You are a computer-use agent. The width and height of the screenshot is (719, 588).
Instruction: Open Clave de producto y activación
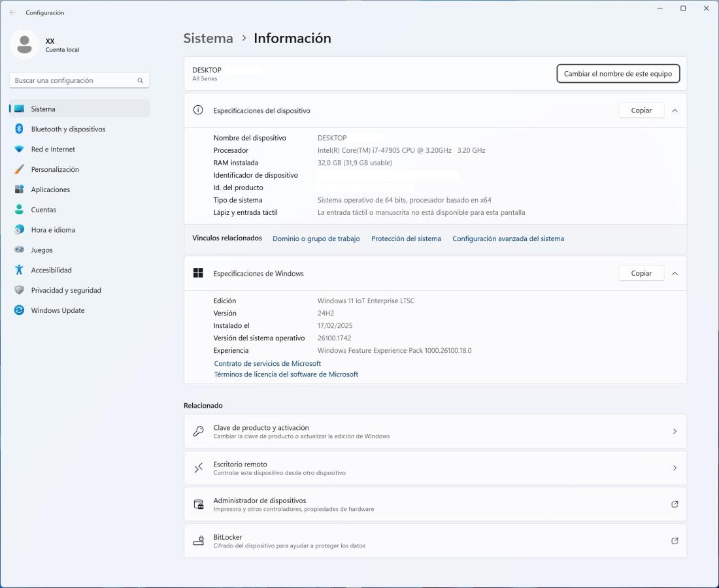435,431
